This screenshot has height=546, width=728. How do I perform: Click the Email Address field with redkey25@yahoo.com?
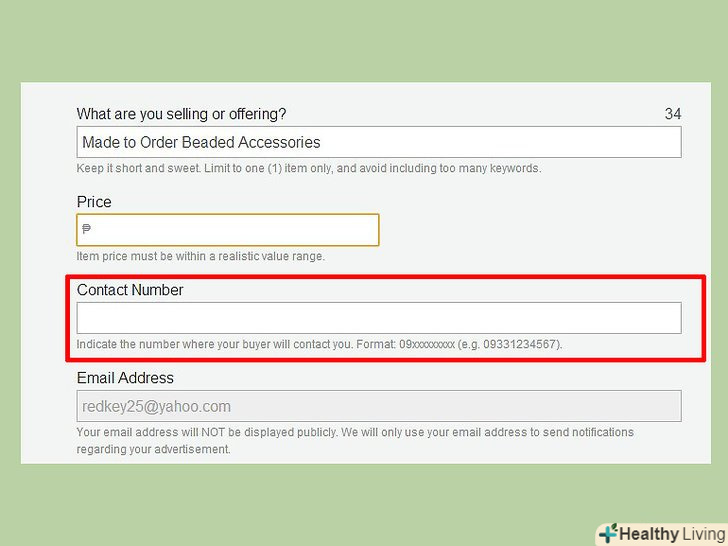coord(379,406)
